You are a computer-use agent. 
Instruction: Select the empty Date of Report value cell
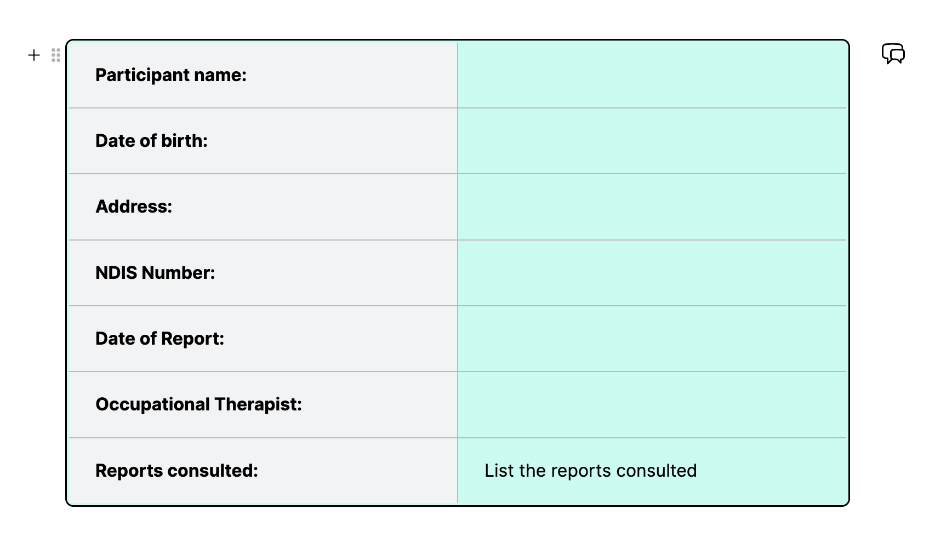coord(652,339)
